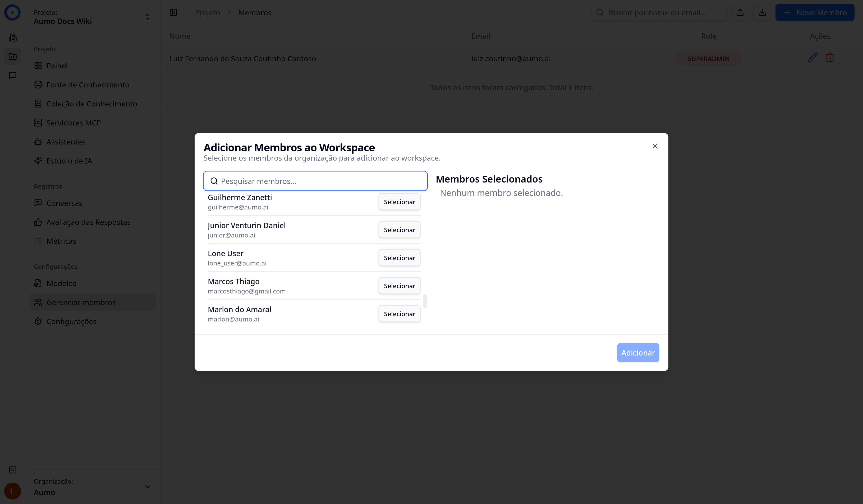Screen dimensions: 863x504
Task: Expand the Projeto Aumo Docs Wiki switcher
Action: click(x=147, y=17)
